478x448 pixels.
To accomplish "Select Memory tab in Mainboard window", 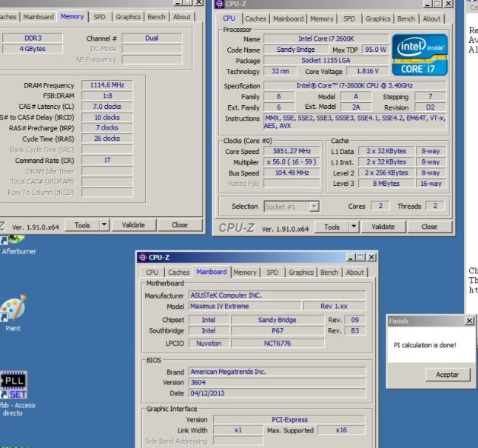I will pyautogui.click(x=245, y=273).
